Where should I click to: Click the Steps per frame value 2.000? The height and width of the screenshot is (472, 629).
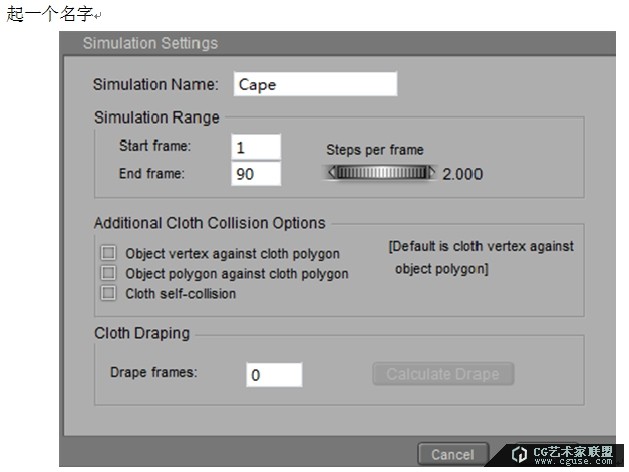[463, 174]
